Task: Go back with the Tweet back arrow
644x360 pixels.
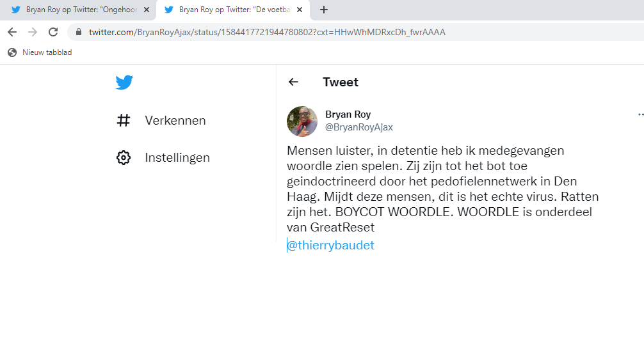Action: [x=293, y=82]
